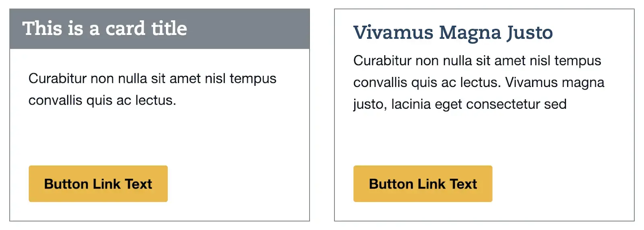Click "Curabitur" in the left card paragraph
This screenshot has width=644, height=230.
click(58, 78)
